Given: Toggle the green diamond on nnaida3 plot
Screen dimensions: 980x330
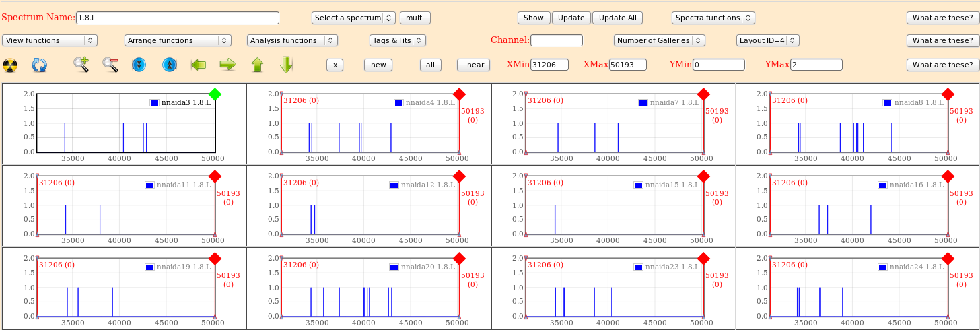Looking at the screenshot, I should pos(215,94).
